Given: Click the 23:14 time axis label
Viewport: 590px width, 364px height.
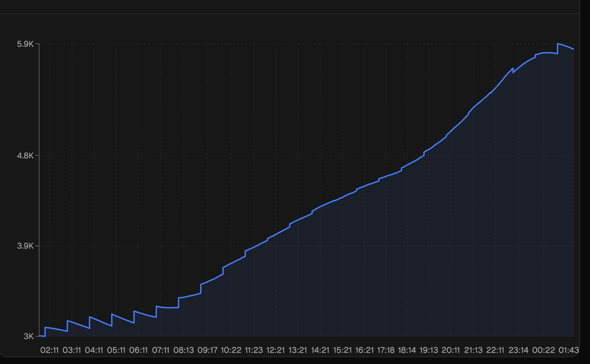Looking at the screenshot, I should click(518, 350).
